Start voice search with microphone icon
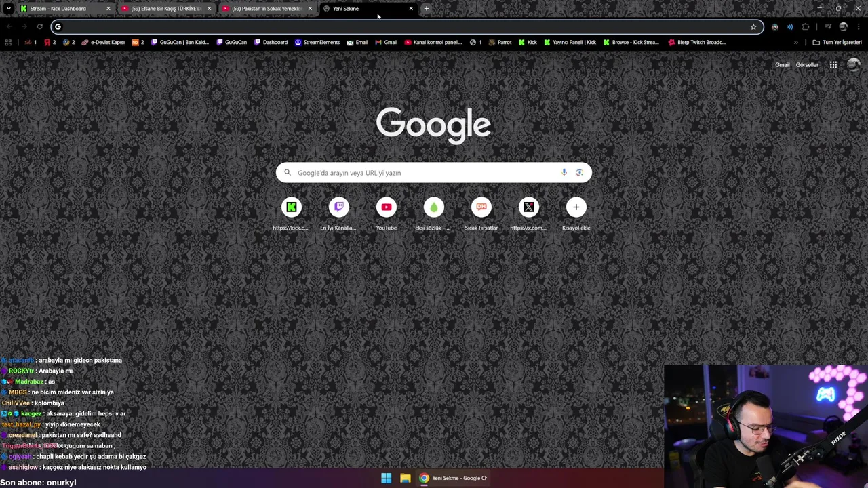868x488 pixels. pyautogui.click(x=564, y=173)
